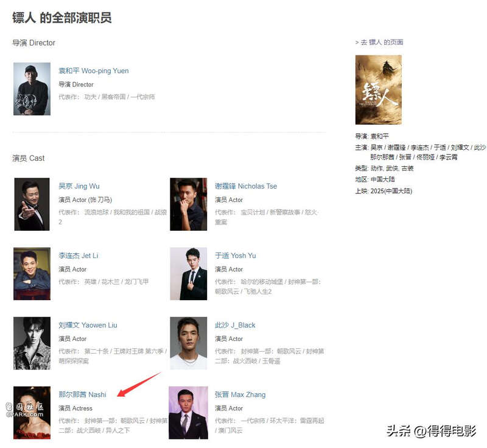Click the Jing Wu photo thumbnail
Image resolution: width=487 pixels, height=448 pixels.
coord(32,205)
